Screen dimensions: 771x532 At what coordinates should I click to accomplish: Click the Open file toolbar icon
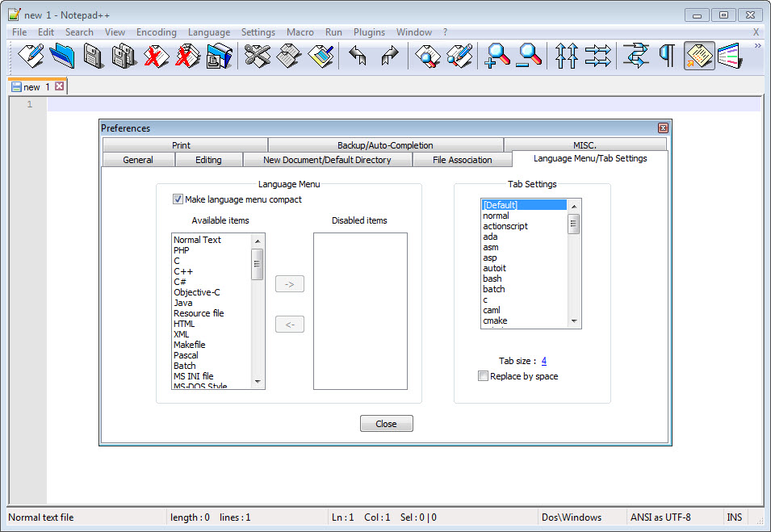point(62,56)
